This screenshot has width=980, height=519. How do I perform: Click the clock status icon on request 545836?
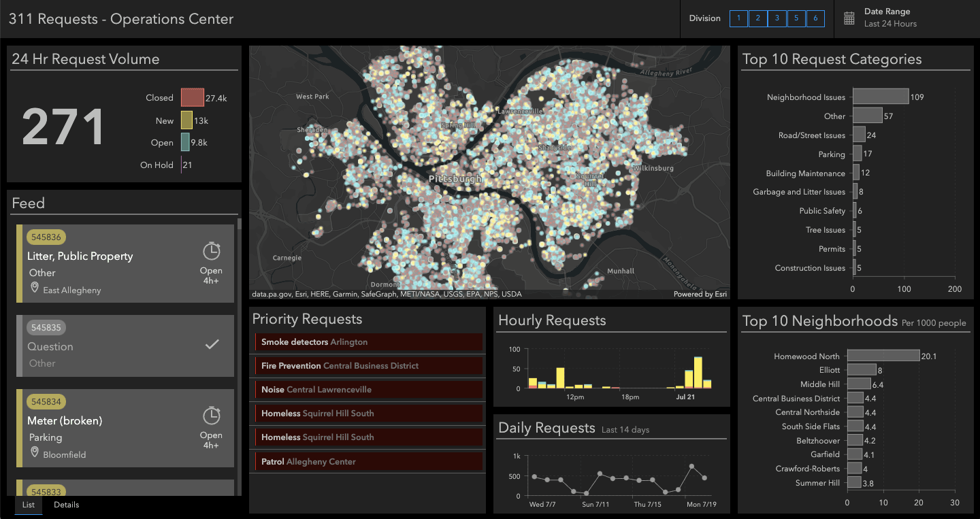click(x=211, y=250)
